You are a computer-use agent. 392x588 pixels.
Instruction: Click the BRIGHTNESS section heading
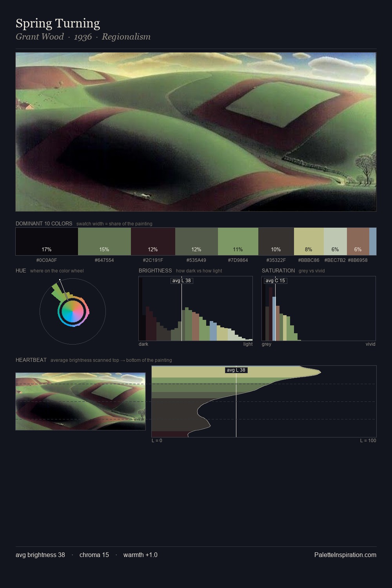click(155, 270)
